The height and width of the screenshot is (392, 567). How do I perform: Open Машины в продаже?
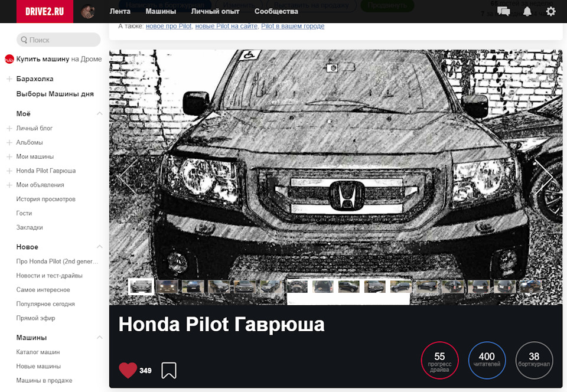point(44,380)
